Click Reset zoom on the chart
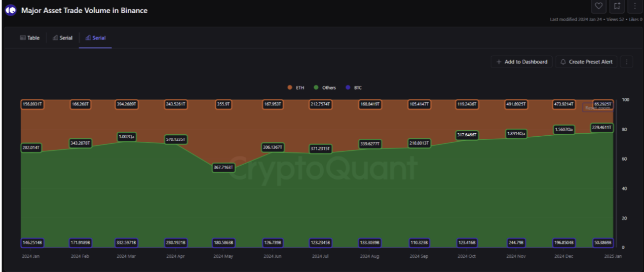Image resolution: width=644 pixels, height=272 pixels. point(598,107)
